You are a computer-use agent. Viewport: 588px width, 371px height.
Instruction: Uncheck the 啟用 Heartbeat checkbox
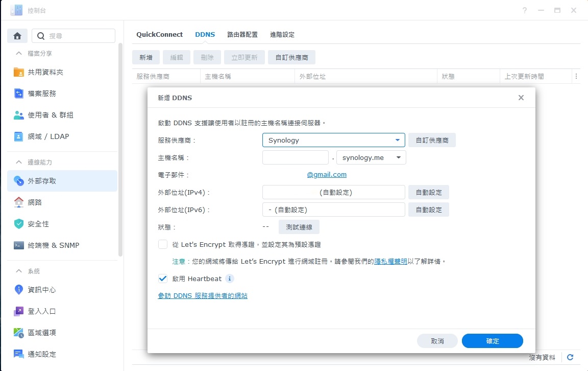click(x=163, y=279)
